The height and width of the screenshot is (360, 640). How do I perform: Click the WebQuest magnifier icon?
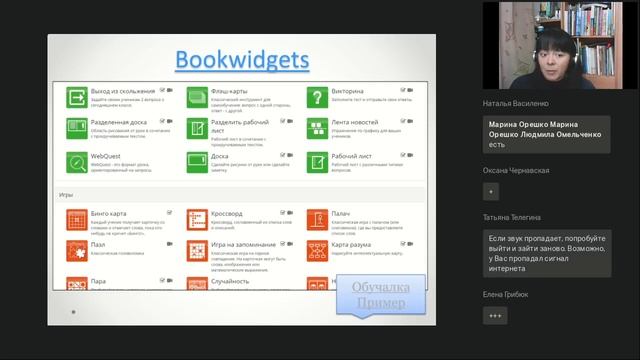[77, 162]
